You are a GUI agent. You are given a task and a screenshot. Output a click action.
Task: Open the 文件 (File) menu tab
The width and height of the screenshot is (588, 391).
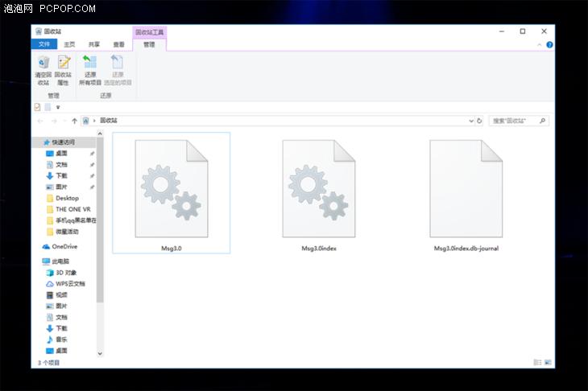(x=44, y=45)
